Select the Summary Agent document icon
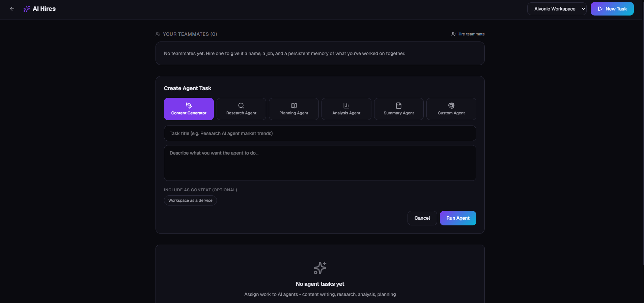 point(399,106)
